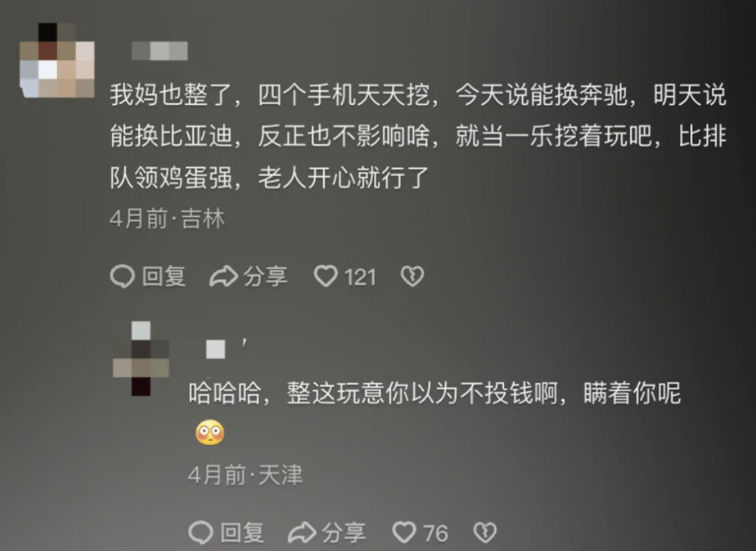Like the Tianjin reply with 76 likes
Viewport: 756px width, 551px height.
[404, 532]
